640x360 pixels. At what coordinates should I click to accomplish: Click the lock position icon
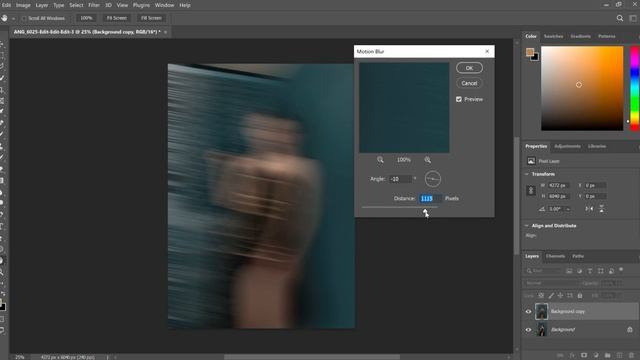click(560, 295)
